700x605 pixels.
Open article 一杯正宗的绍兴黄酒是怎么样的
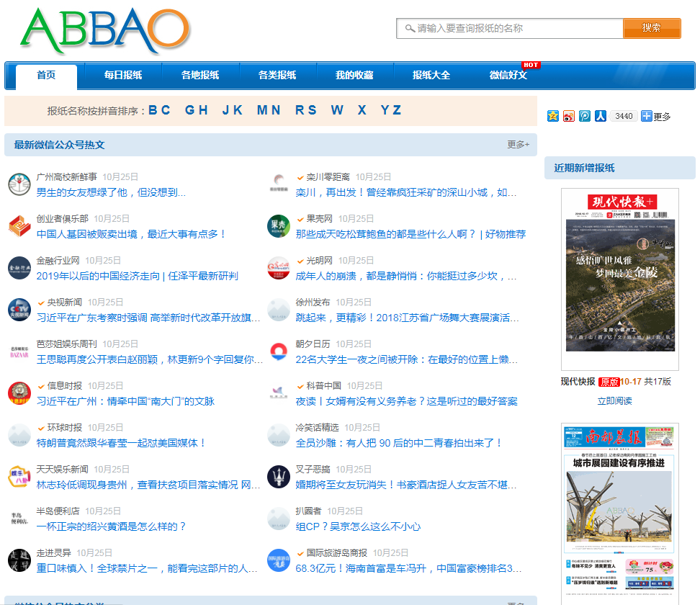pyautogui.click(x=112, y=526)
